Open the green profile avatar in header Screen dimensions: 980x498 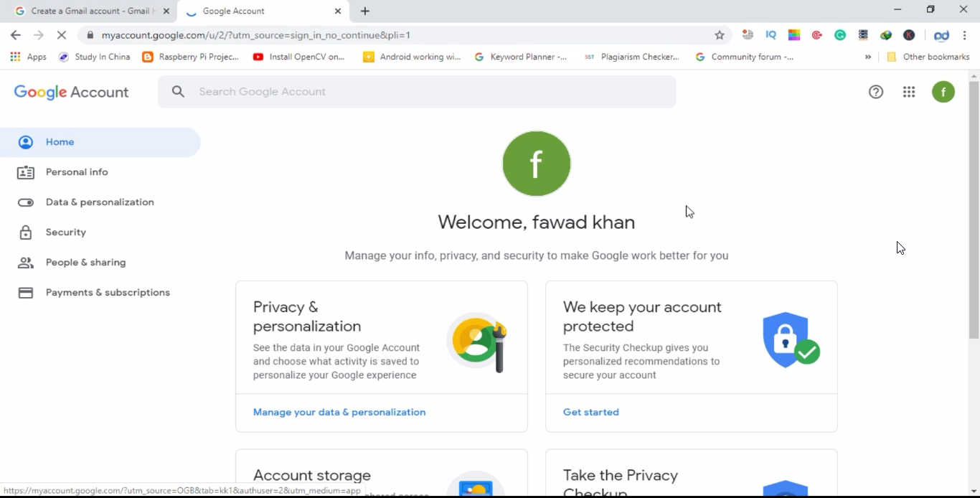943,92
